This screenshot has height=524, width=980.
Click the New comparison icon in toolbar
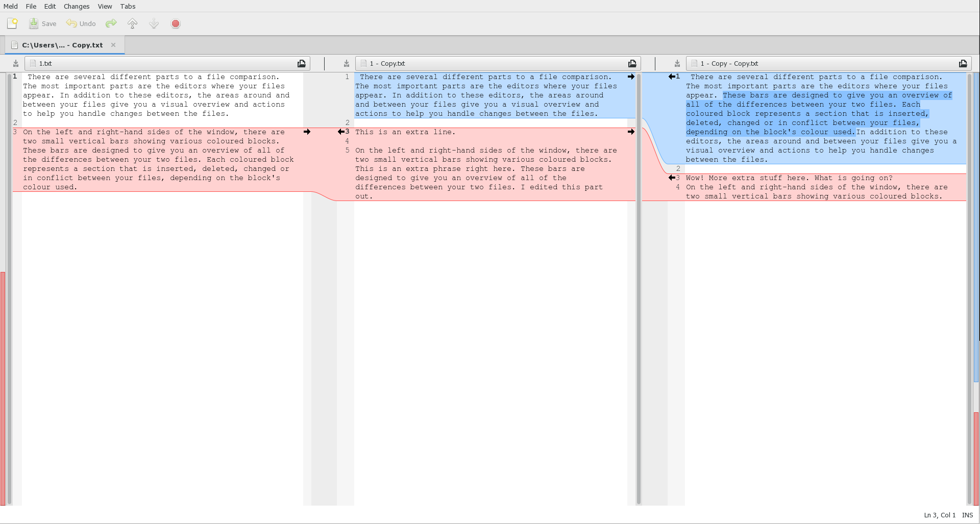(x=12, y=23)
